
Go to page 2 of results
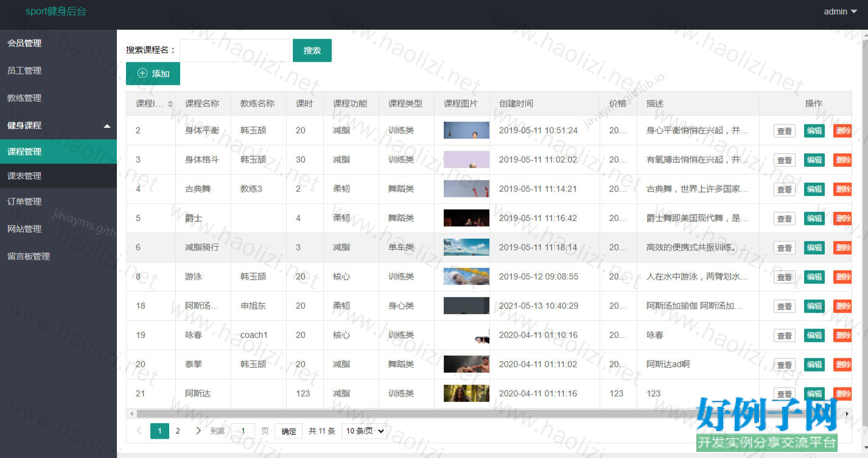point(178,431)
